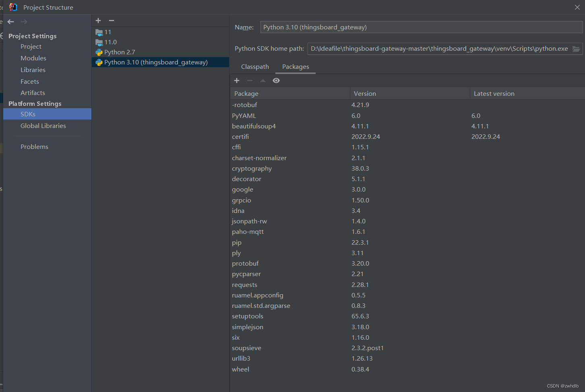The height and width of the screenshot is (392, 585).
Task: Click the back navigation arrow
Action: click(x=11, y=22)
